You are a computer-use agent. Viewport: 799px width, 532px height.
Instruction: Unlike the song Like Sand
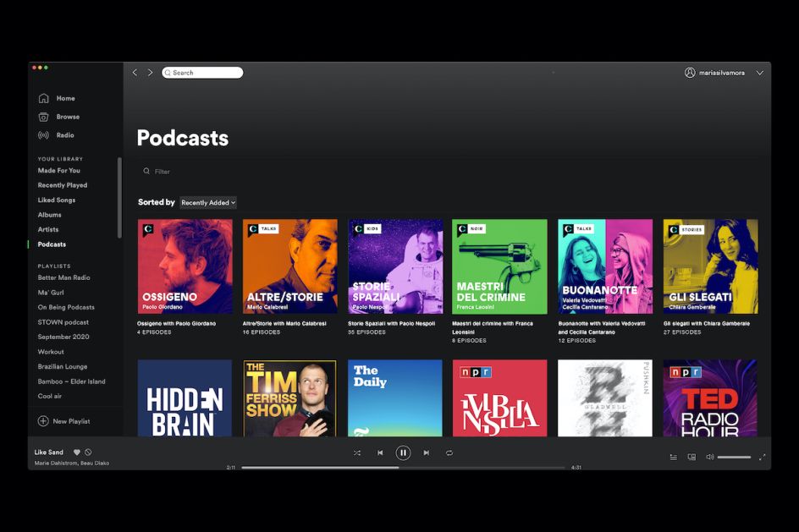[x=76, y=452]
